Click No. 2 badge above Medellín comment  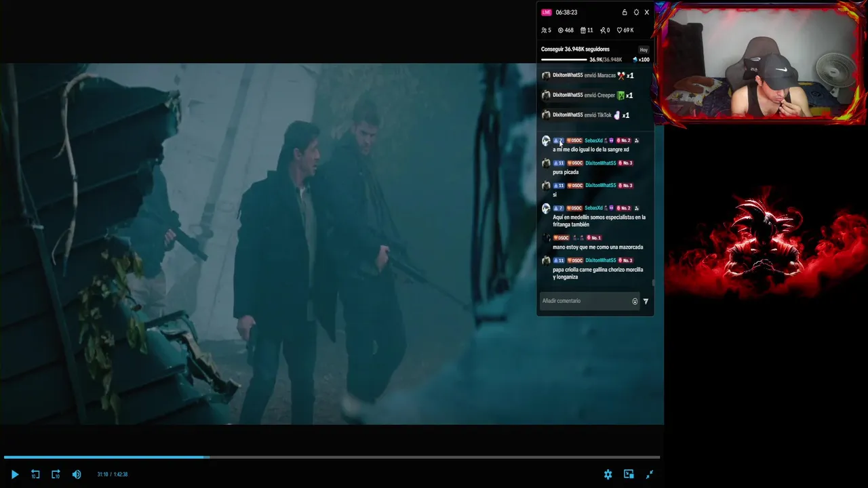(624, 207)
